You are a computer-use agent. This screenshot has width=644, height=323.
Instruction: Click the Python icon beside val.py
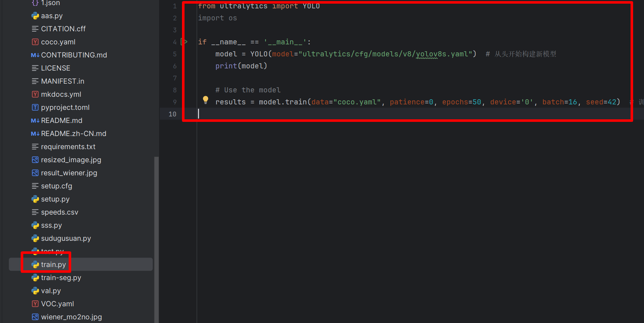35,291
